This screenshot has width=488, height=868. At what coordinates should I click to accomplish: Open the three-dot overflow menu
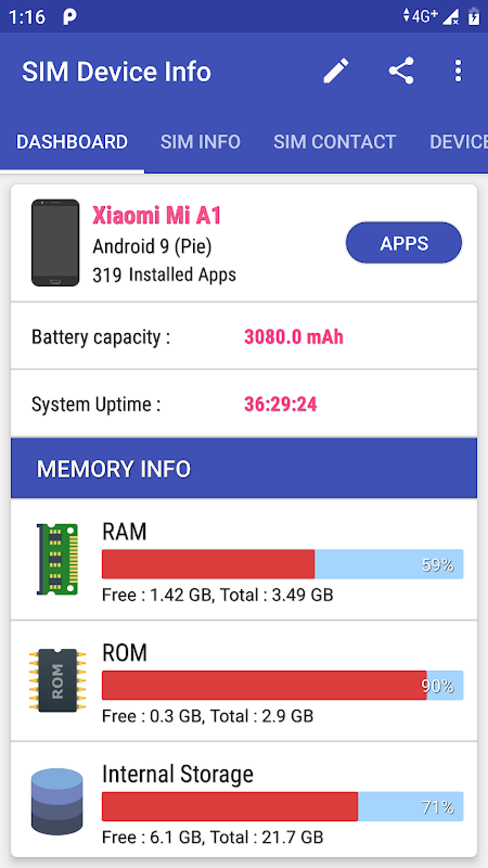(457, 70)
